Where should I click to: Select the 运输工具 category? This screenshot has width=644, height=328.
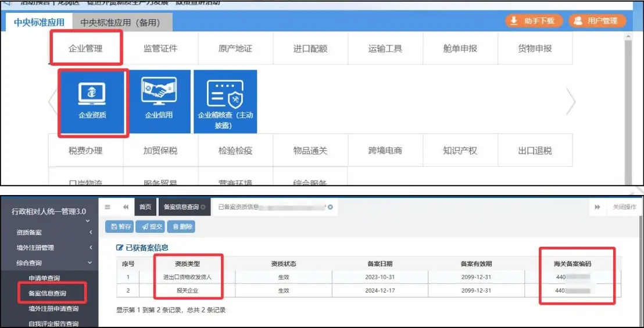click(x=385, y=49)
